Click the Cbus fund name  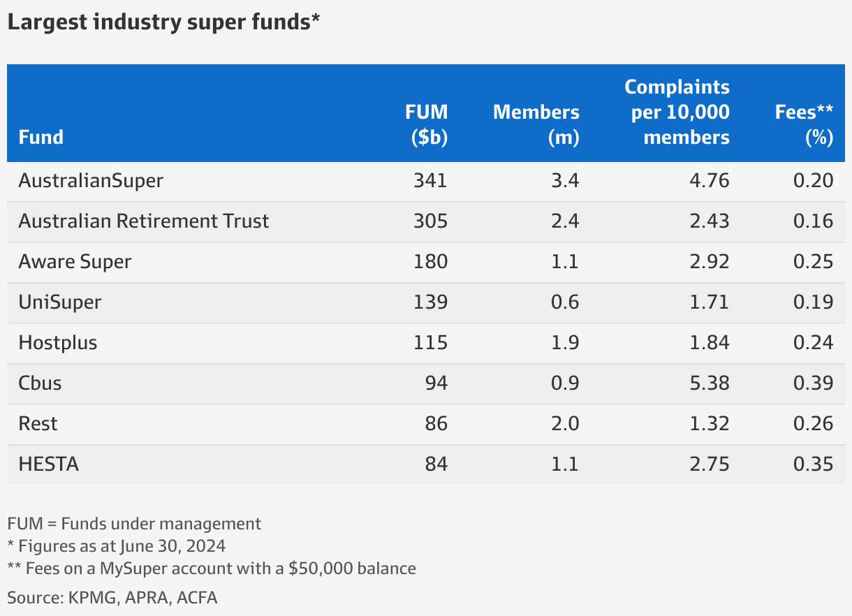tap(40, 383)
